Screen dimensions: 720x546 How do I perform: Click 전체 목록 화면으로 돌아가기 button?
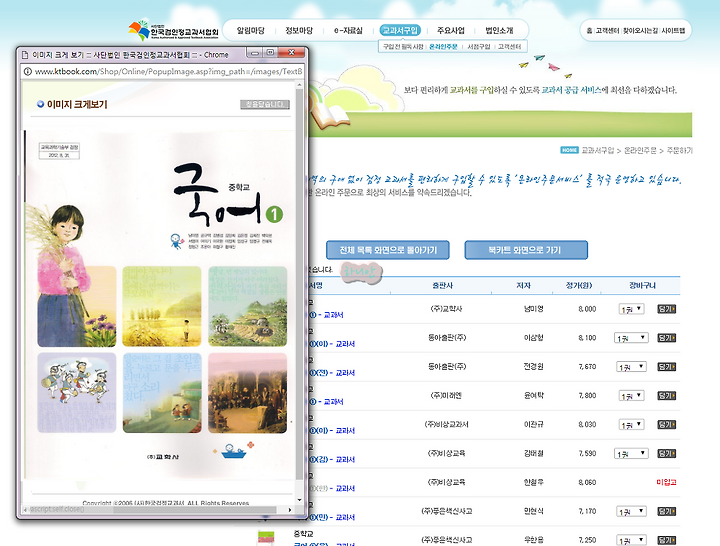(x=388, y=250)
